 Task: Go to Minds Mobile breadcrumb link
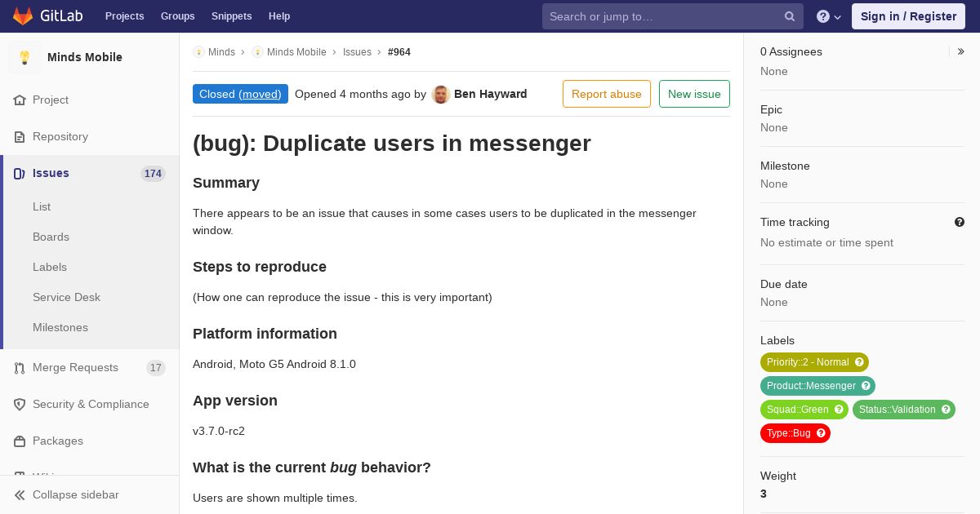(296, 51)
